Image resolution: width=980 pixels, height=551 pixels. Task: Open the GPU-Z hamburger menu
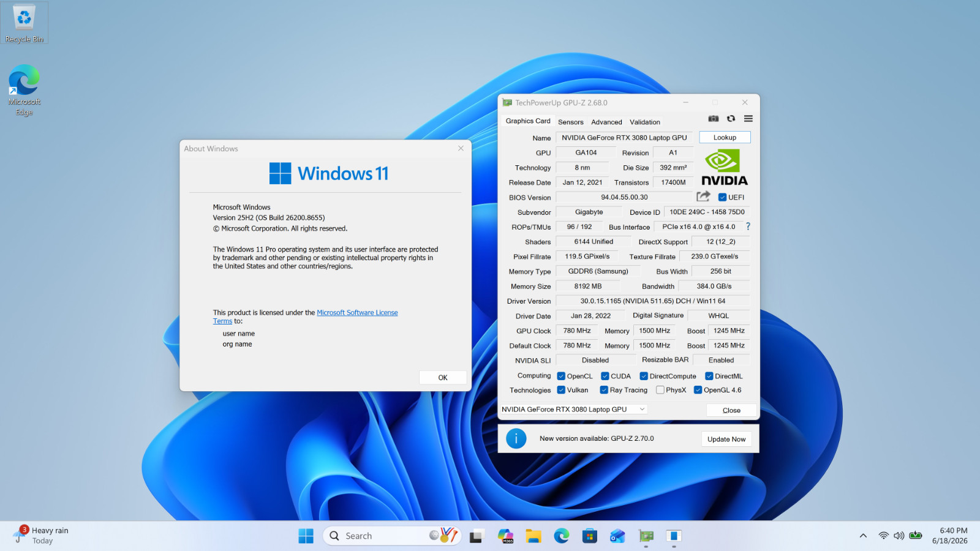(748, 119)
